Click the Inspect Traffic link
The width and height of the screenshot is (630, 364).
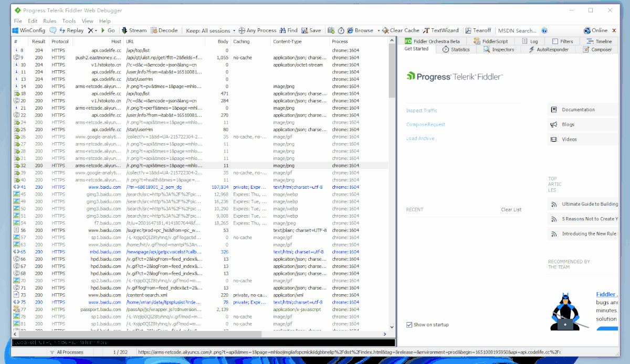point(422,111)
